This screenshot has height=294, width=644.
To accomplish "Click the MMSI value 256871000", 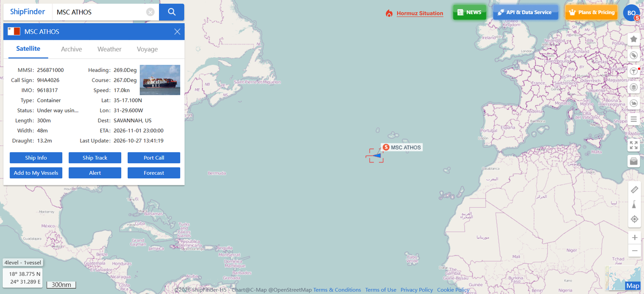I will click(50, 70).
